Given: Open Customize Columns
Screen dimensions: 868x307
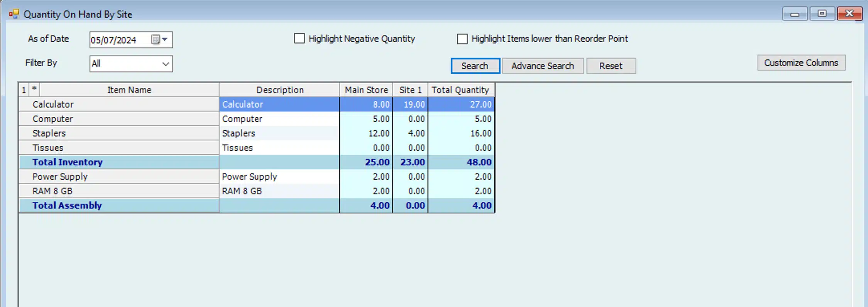Looking at the screenshot, I should click(x=801, y=63).
